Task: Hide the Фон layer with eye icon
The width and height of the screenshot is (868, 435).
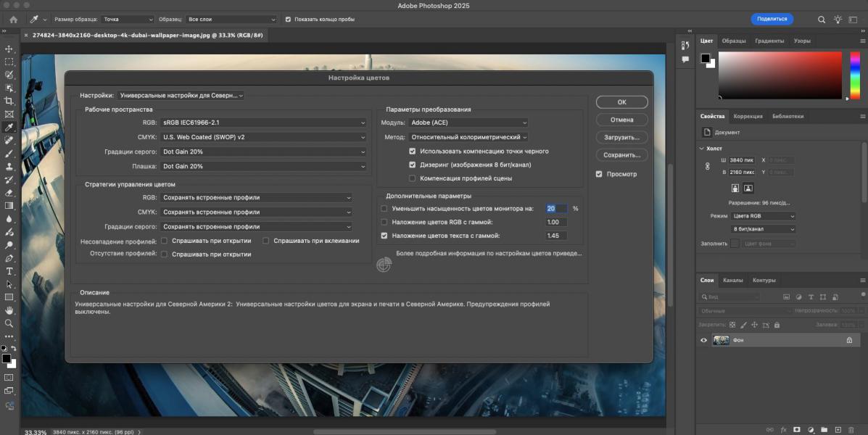Action: coord(703,340)
